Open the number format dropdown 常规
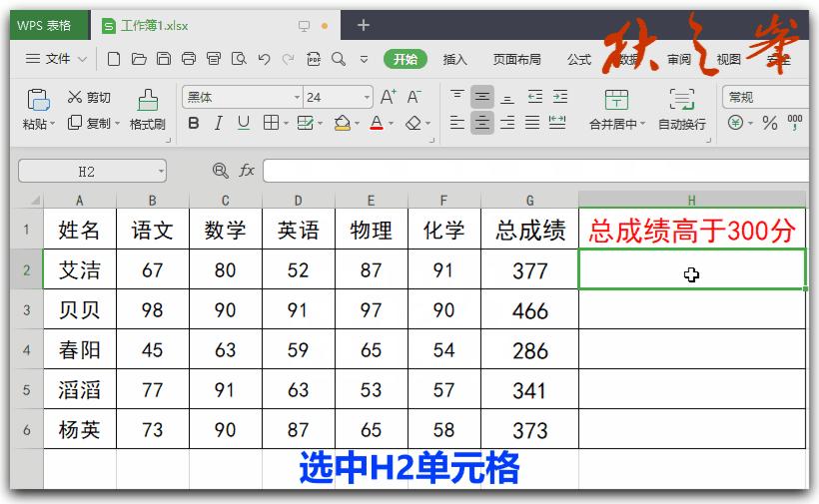819x504 pixels. (766, 97)
